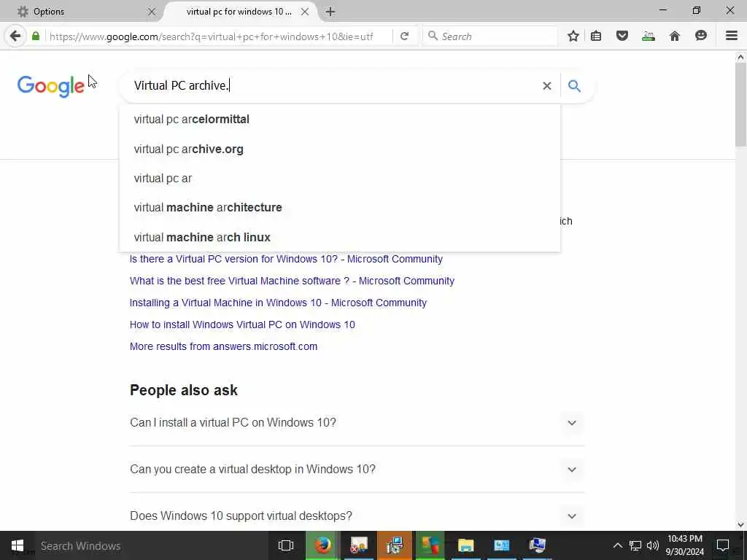Open 'How to install Windows Virtual PC' link
747x560 pixels.
[242, 324]
